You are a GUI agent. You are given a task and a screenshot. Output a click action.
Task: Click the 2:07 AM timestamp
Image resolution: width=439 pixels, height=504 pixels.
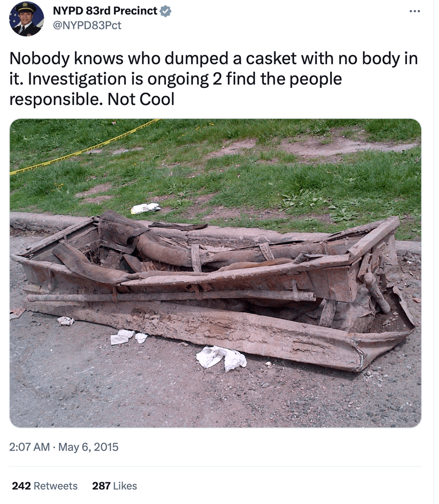(x=29, y=447)
